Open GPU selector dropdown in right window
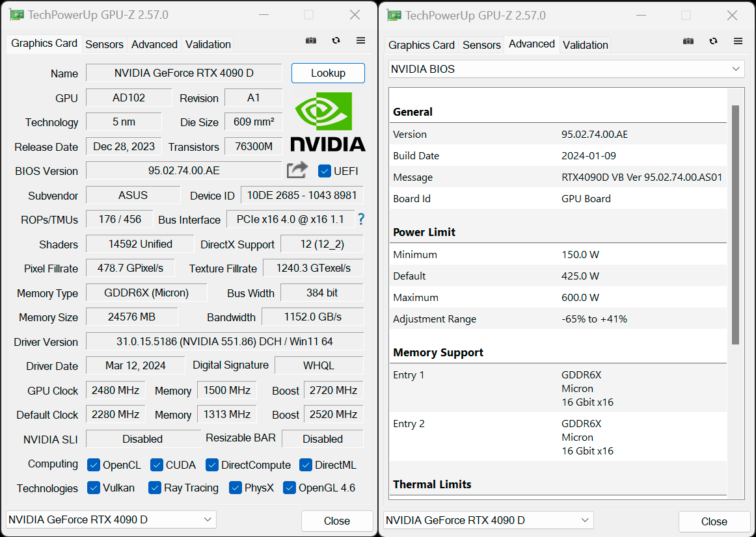The image size is (756, 537). tap(489, 520)
